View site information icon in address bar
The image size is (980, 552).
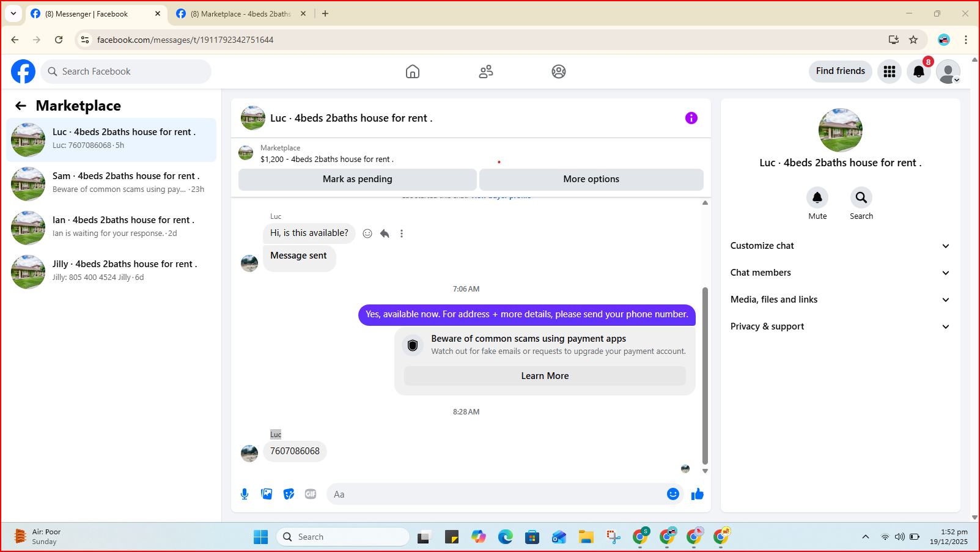85,40
